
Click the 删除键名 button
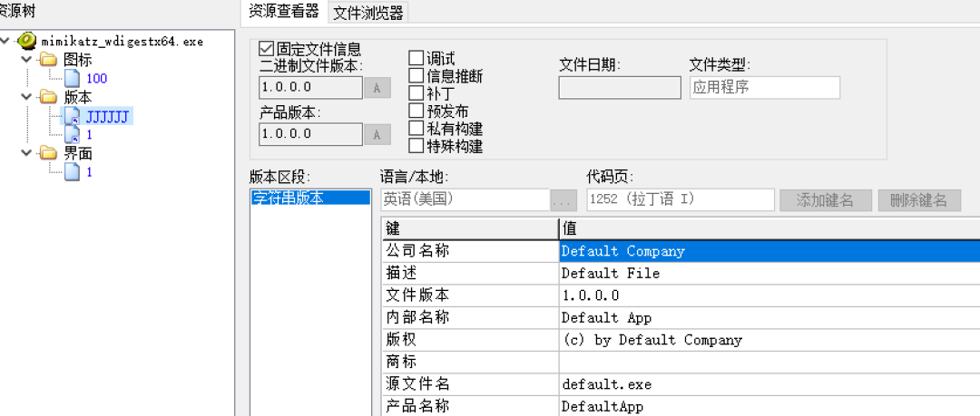pyautogui.click(x=918, y=200)
